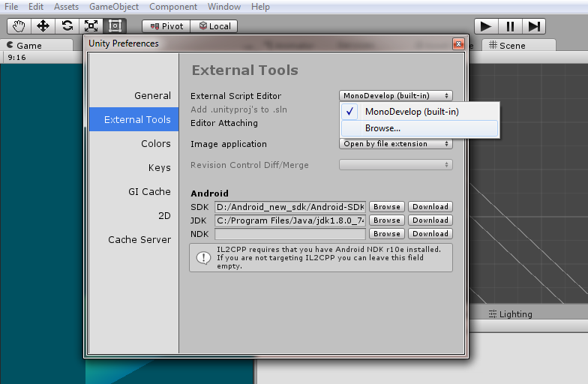Viewport: 588px width, 384px height.
Task: Select the Rect transform tool
Action: point(115,26)
